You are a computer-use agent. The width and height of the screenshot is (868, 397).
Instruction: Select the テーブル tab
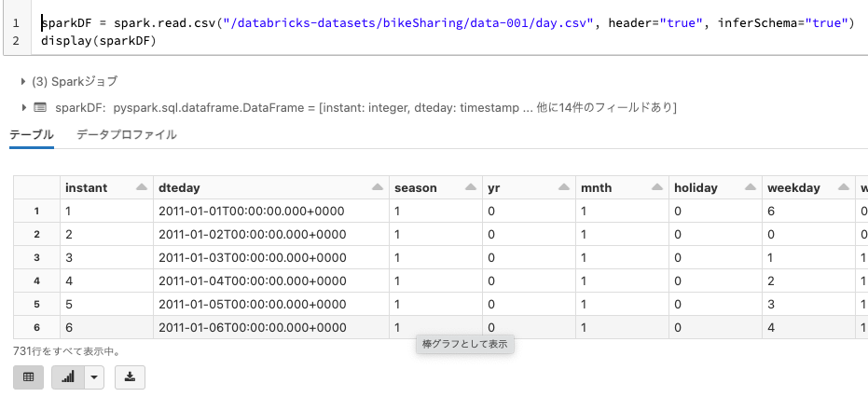[x=32, y=134]
